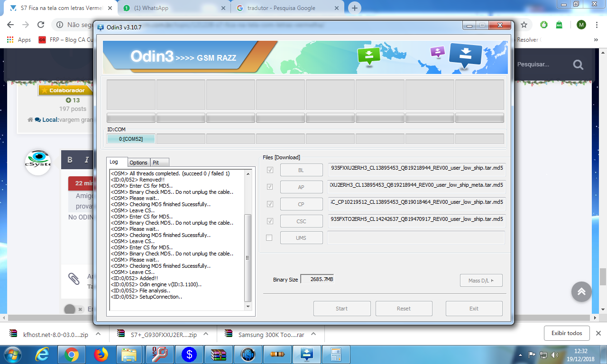Open the blue dollar-sign app in taskbar
Screen dimensions: 607x364
[189, 355]
